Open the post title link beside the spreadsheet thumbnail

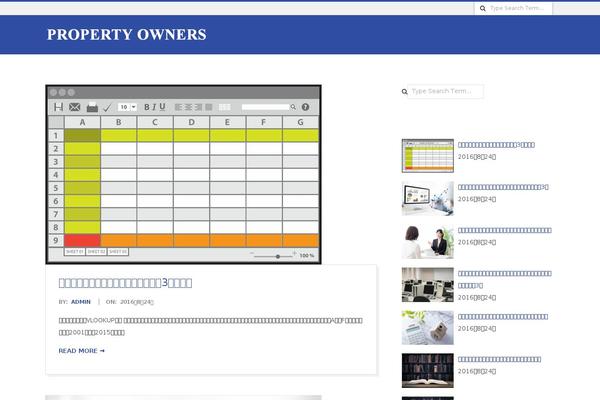(496, 145)
